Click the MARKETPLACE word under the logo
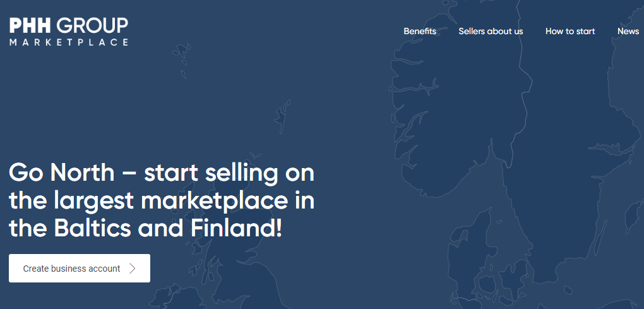 [69, 42]
